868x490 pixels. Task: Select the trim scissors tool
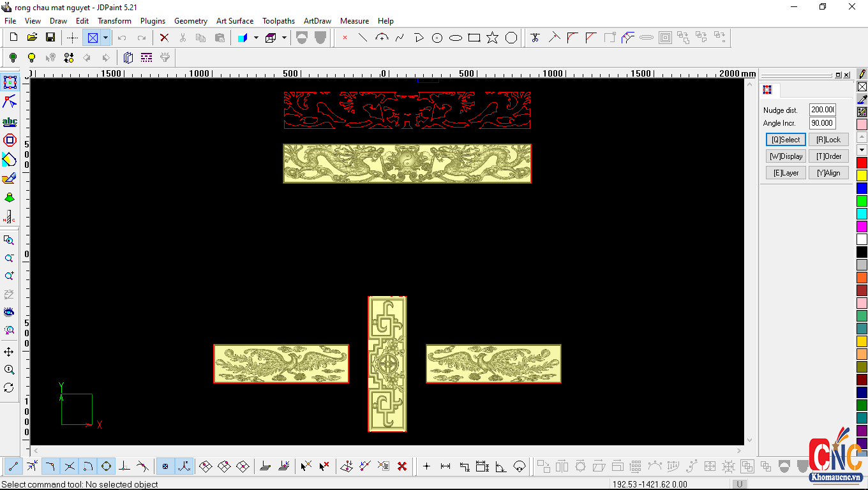[x=535, y=38]
